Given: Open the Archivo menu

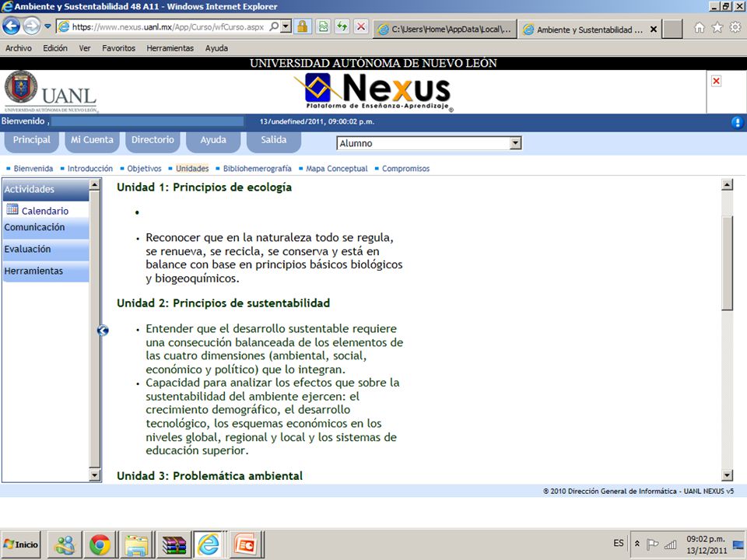Looking at the screenshot, I should click(x=19, y=48).
